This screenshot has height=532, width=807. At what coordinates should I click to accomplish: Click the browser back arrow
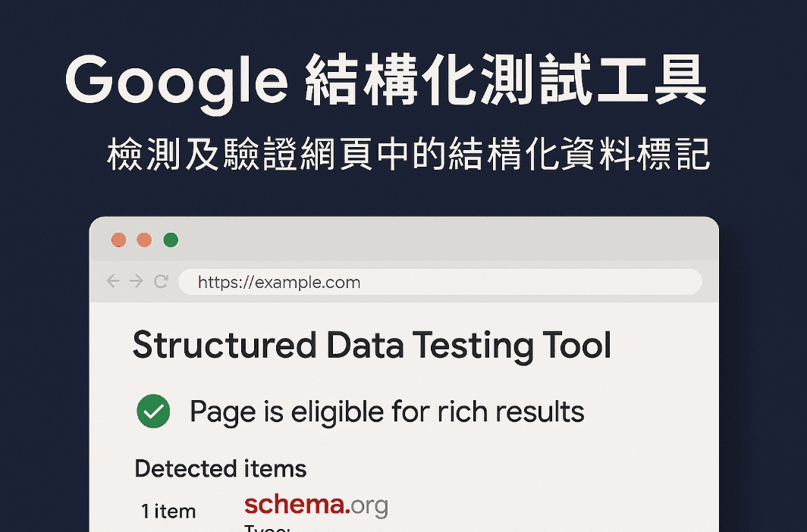113,280
